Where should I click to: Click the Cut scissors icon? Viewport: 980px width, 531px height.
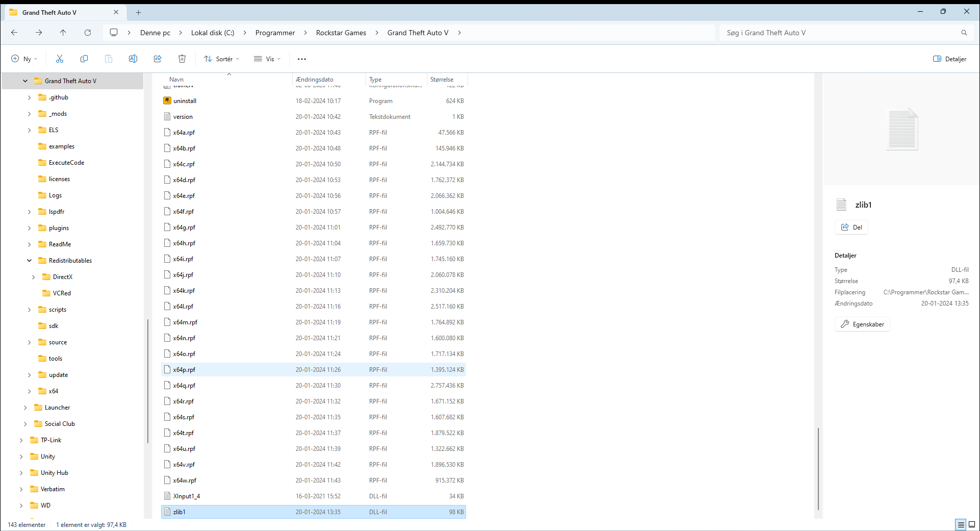coord(60,59)
